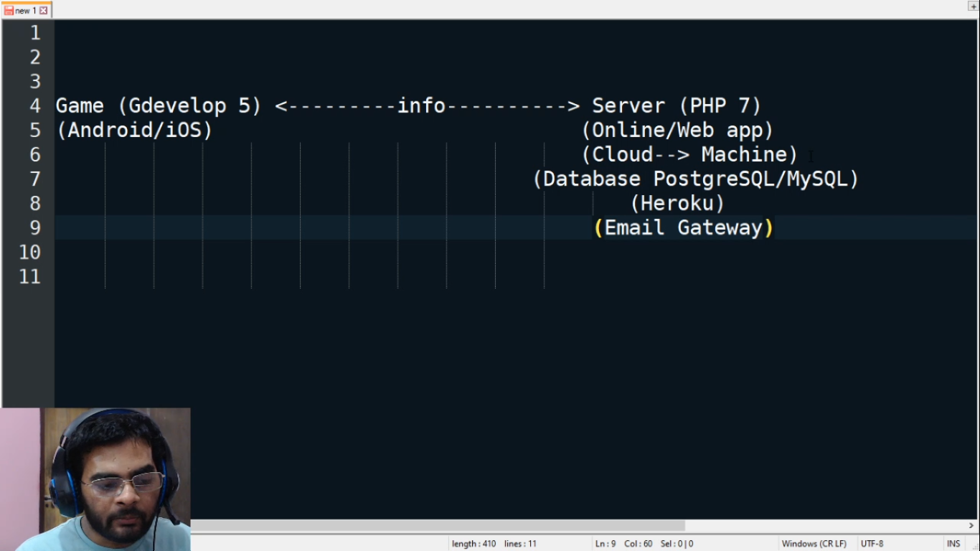The image size is (980, 551).
Task: Open the UTF-8 encoding selector in the status bar
Action: click(872, 544)
